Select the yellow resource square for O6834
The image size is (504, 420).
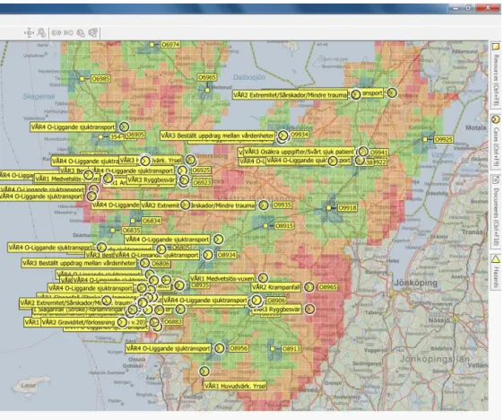(133, 221)
